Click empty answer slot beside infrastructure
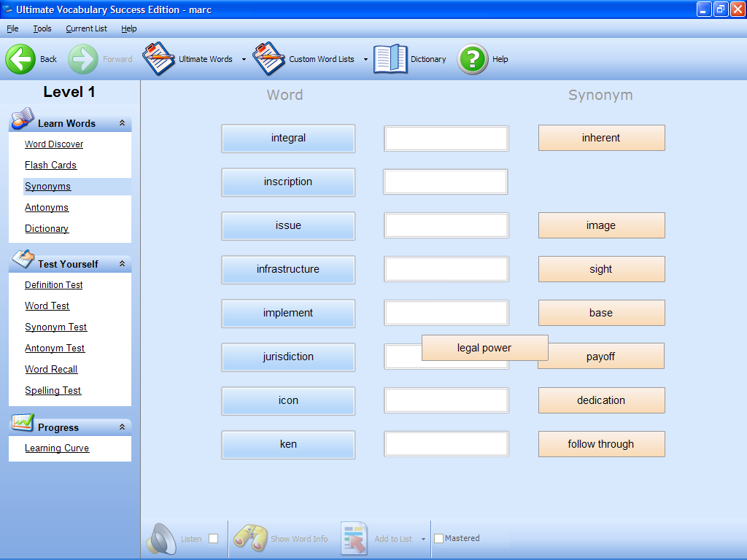This screenshot has width=747, height=560. click(446, 270)
